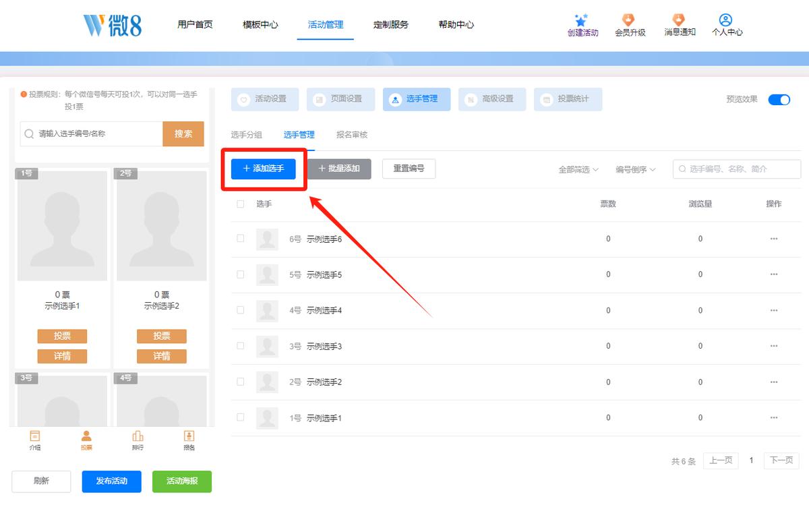
Task: Switch to 选手管理 main tab button
Action: [x=417, y=99]
